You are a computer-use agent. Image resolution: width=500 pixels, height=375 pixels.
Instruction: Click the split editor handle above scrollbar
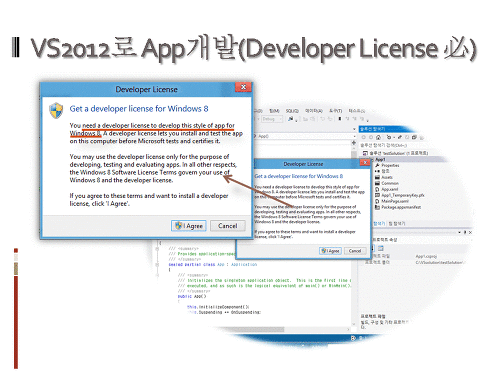pyautogui.click(x=354, y=142)
